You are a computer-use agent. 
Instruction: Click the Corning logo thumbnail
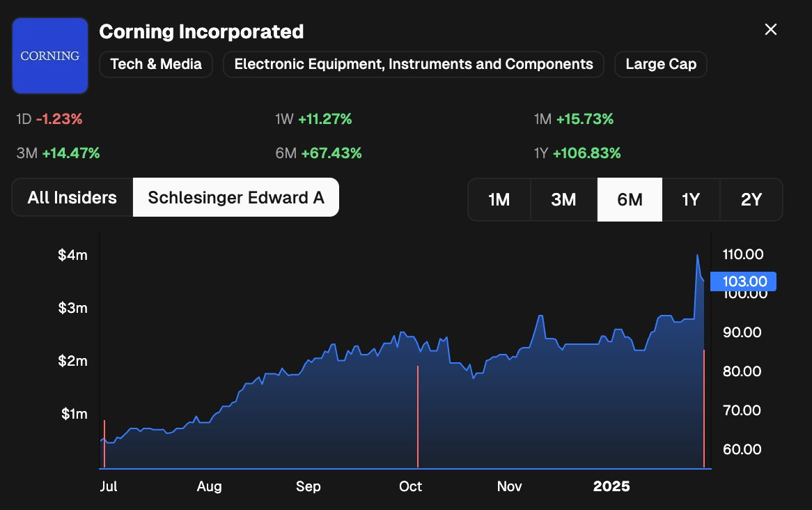click(x=50, y=56)
